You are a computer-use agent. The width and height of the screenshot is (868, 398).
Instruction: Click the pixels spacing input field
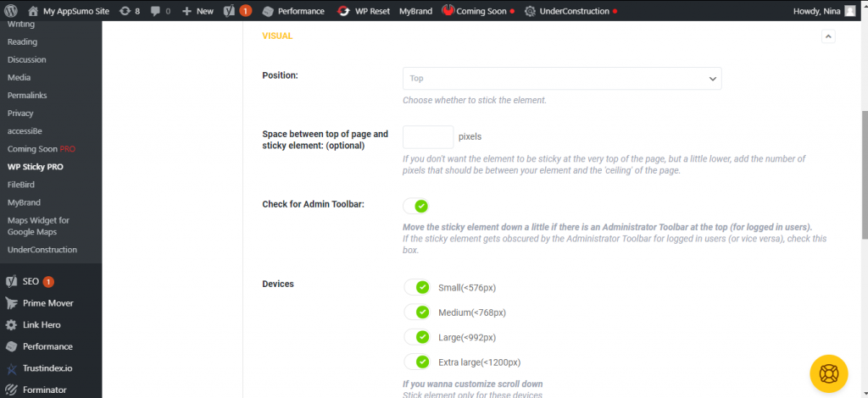pos(428,137)
